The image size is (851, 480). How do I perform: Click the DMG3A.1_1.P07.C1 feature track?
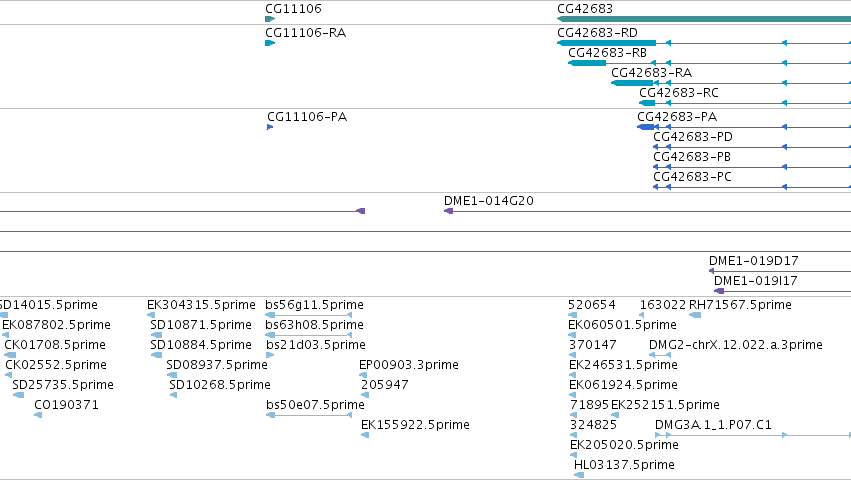(x=753, y=435)
